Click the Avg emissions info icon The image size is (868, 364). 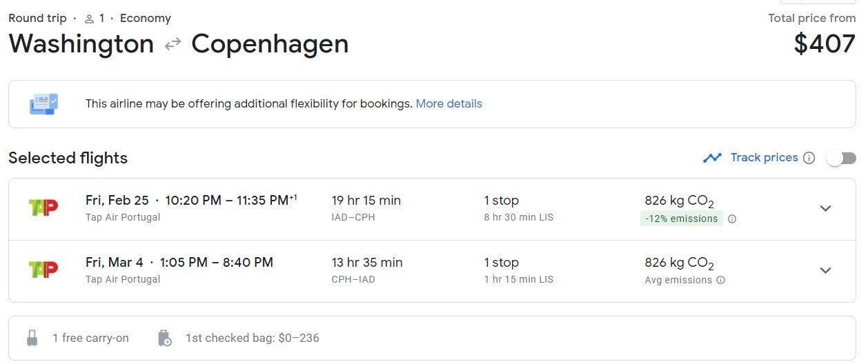pos(720,281)
